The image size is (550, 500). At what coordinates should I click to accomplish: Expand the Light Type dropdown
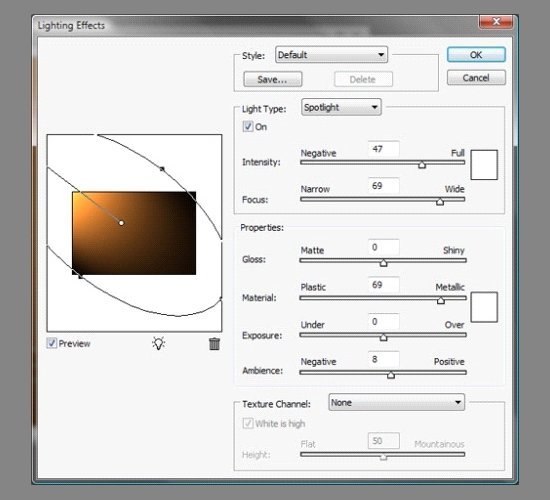pyautogui.click(x=341, y=107)
